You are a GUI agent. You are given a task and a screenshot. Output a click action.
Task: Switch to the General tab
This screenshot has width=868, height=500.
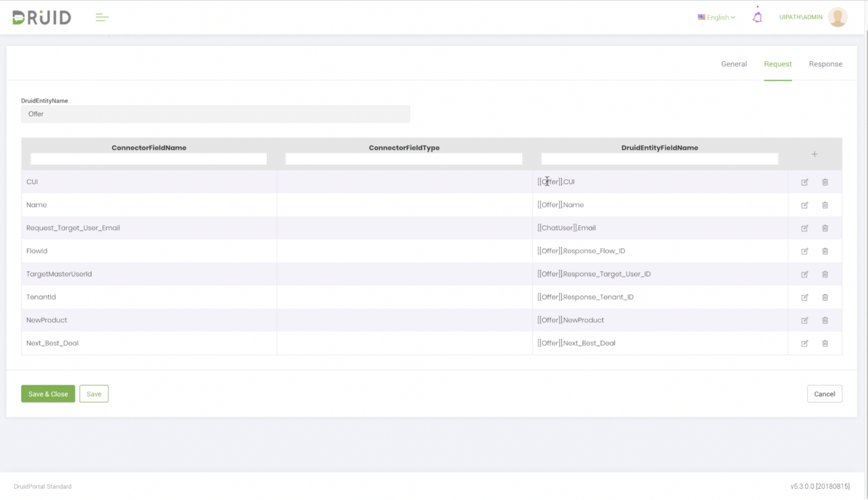click(734, 64)
